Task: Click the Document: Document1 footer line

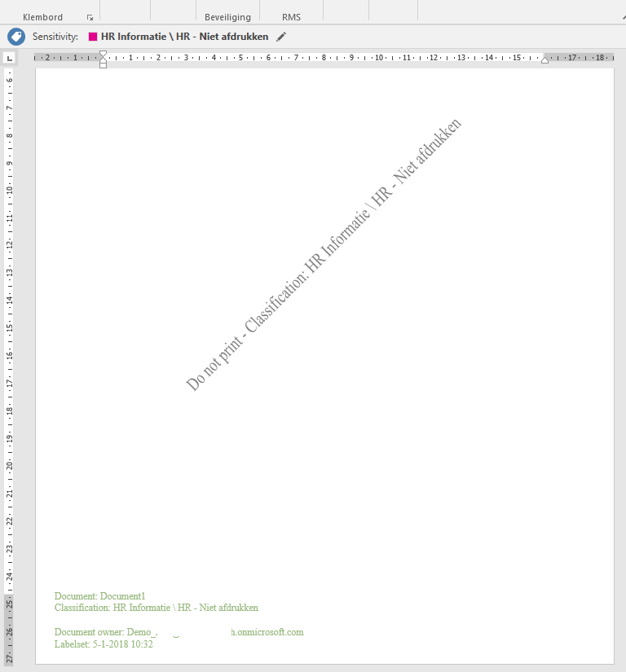Action: [x=99, y=596]
